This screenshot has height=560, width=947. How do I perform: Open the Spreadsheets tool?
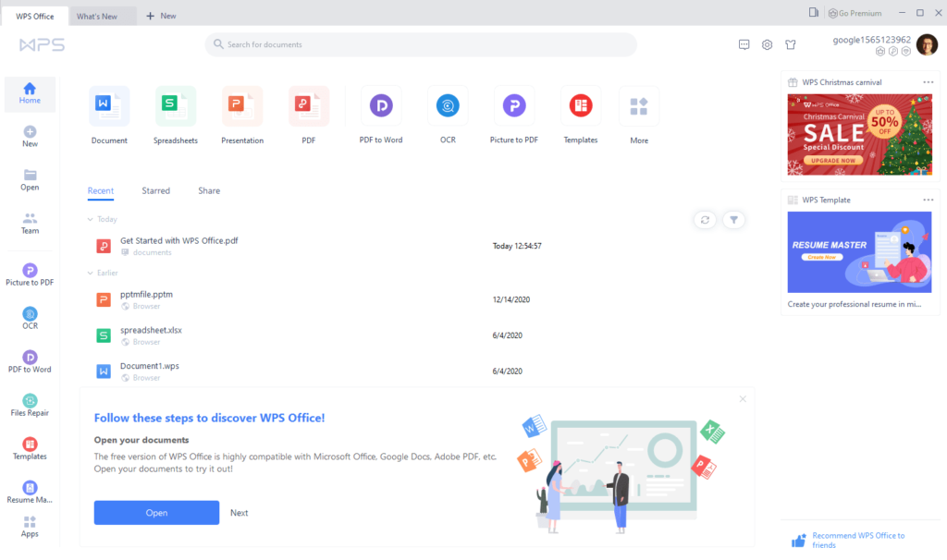176,104
